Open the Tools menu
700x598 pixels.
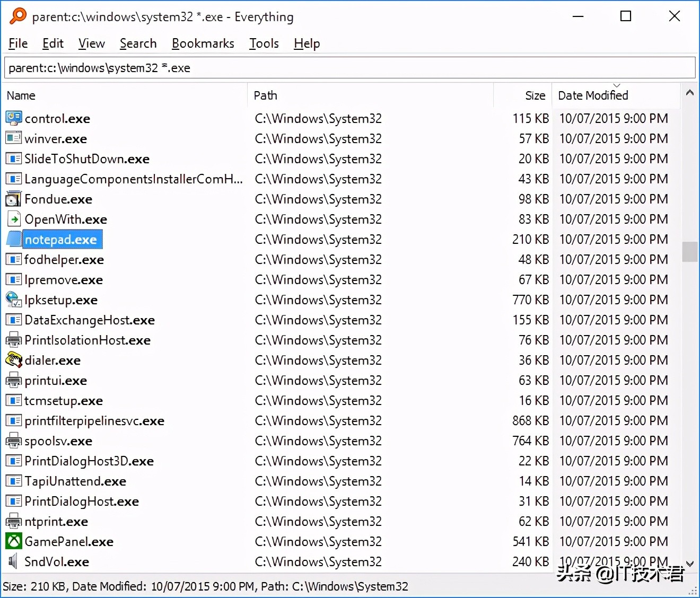[264, 43]
